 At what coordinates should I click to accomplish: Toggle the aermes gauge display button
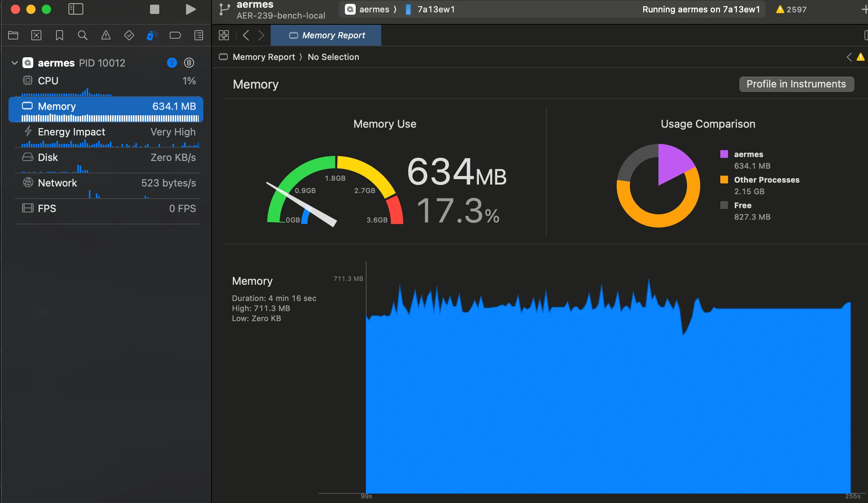point(172,63)
